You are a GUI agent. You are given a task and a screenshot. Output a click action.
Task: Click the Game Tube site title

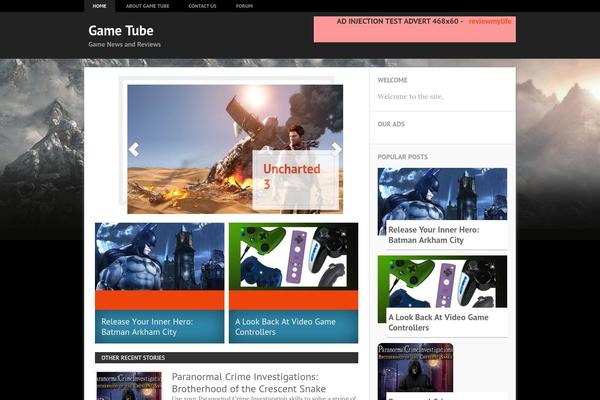coord(121,31)
